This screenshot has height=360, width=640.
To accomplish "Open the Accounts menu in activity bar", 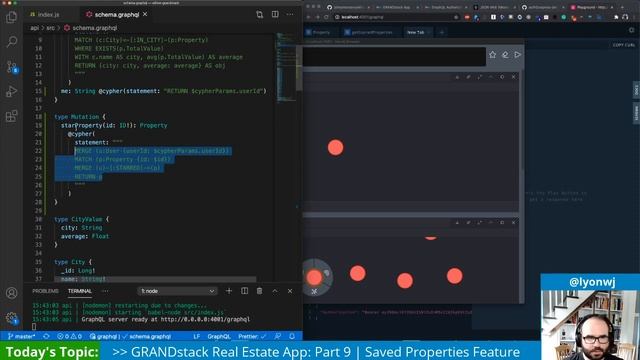I will (x=11, y=293).
